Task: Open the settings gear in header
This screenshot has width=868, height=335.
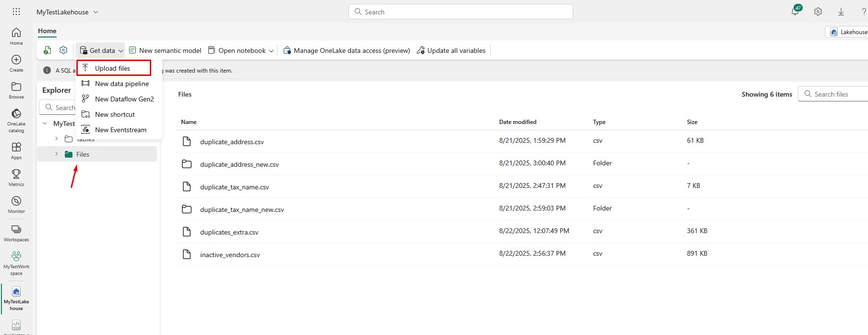Action: coord(818,12)
